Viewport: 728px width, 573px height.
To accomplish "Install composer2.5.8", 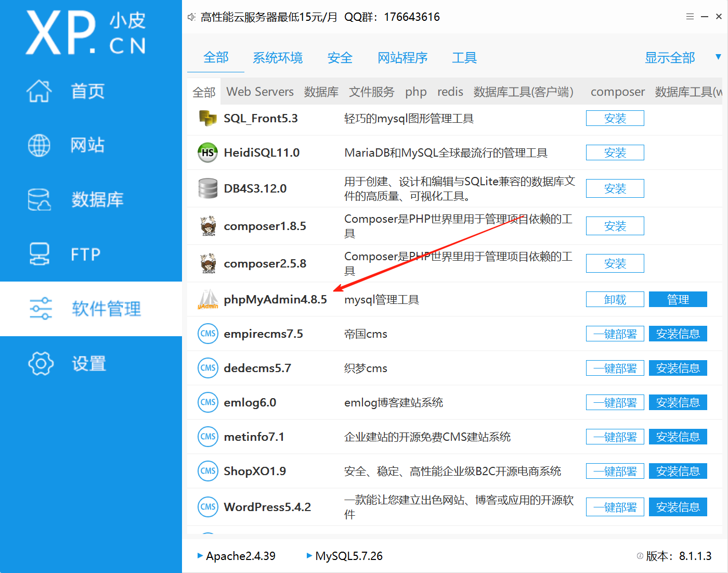I will (615, 263).
